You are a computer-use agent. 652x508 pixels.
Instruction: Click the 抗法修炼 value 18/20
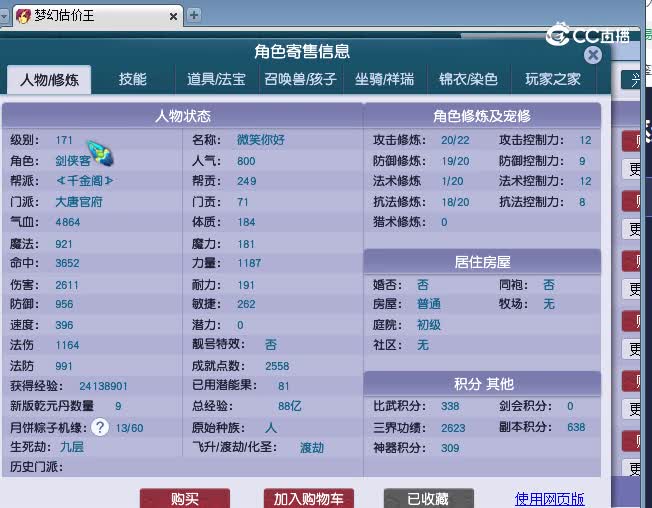[x=455, y=202]
